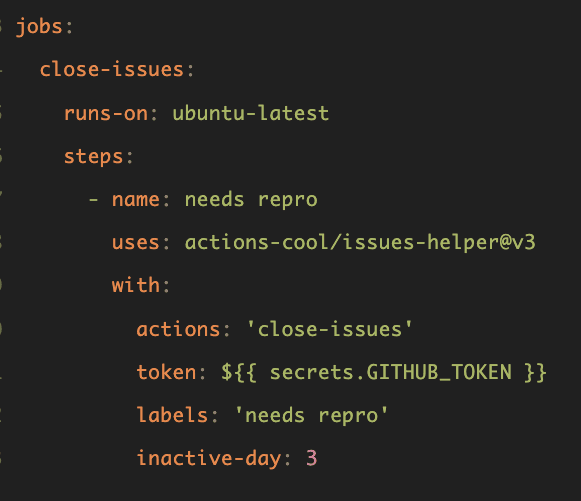The height and width of the screenshot is (501, 581).
Task: Click the jobs key at top
Action: pos(39,27)
